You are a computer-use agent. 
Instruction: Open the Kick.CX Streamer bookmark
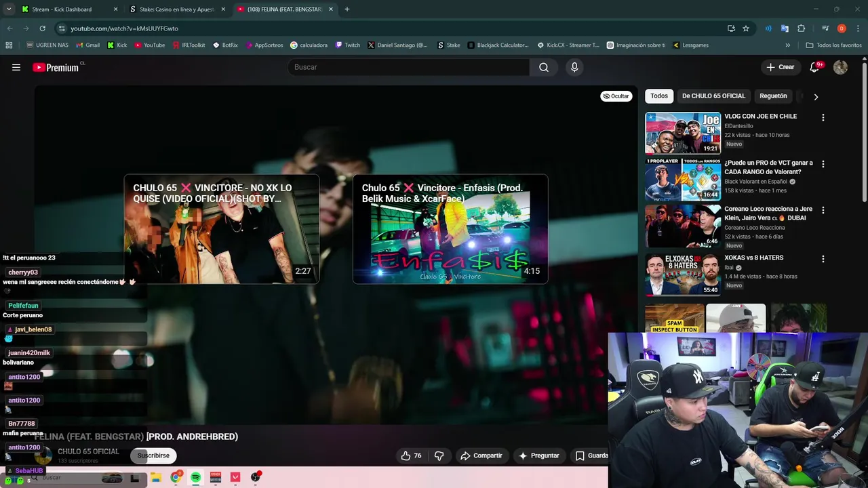[568, 45]
